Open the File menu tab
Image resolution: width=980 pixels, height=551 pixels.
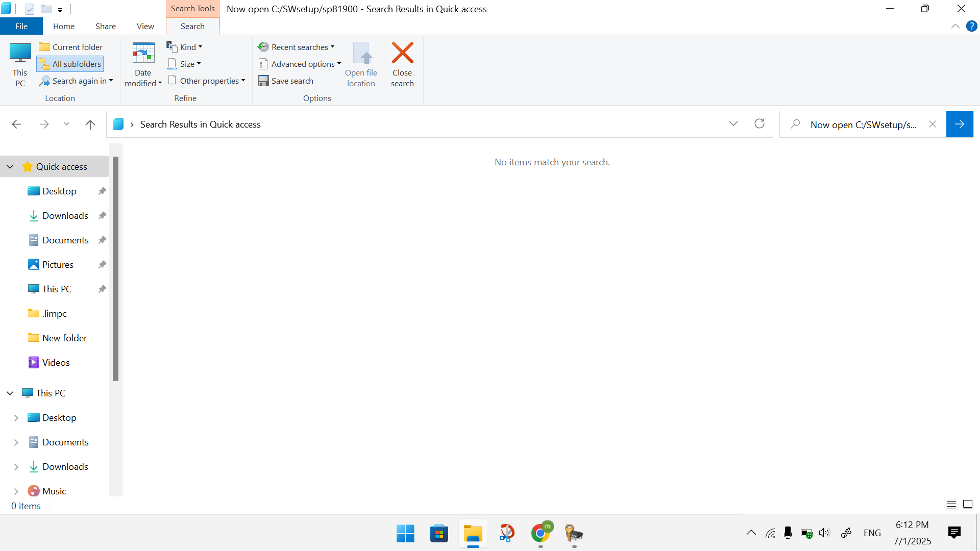click(21, 26)
